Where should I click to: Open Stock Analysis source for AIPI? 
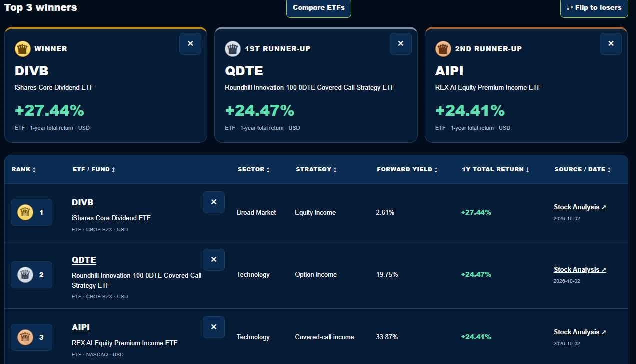click(x=580, y=332)
